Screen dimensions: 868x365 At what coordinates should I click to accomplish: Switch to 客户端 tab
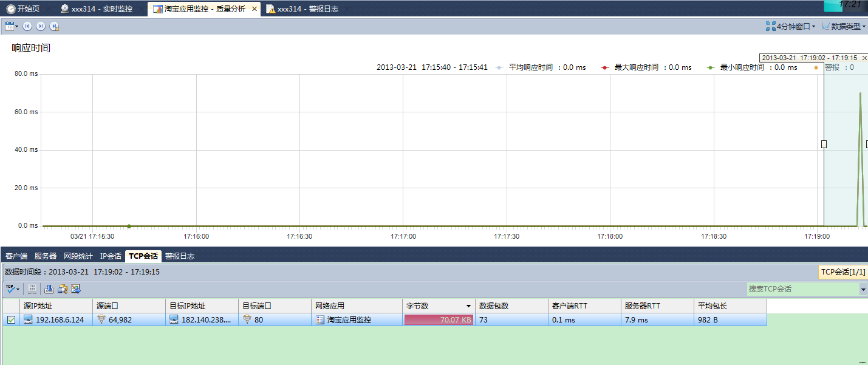[x=16, y=256]
